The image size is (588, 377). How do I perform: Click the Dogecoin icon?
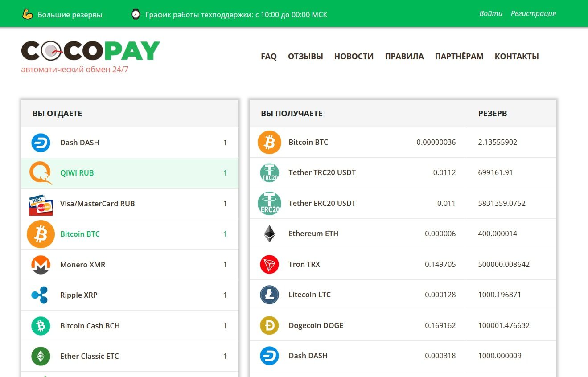pyautogui.click(x=269, y=325)
